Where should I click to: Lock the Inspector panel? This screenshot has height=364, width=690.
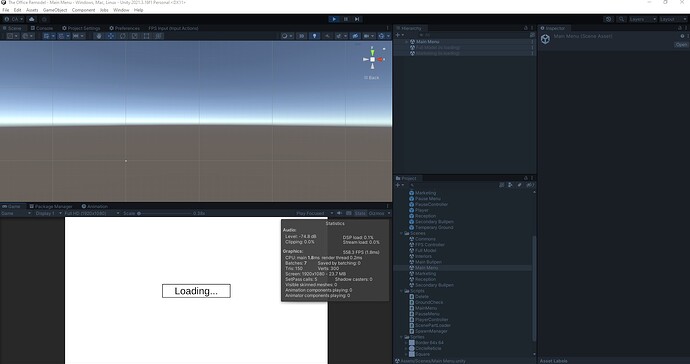[679, 28]
